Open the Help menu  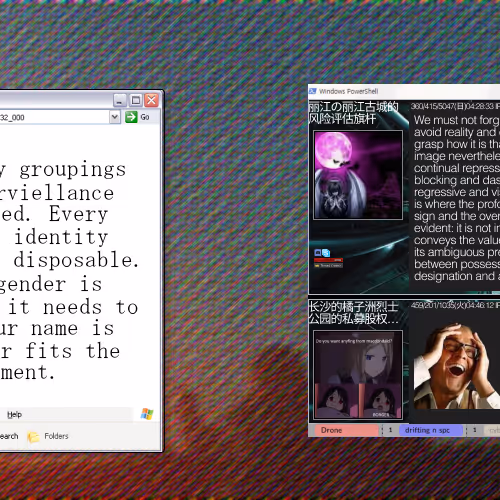[14, 415]
